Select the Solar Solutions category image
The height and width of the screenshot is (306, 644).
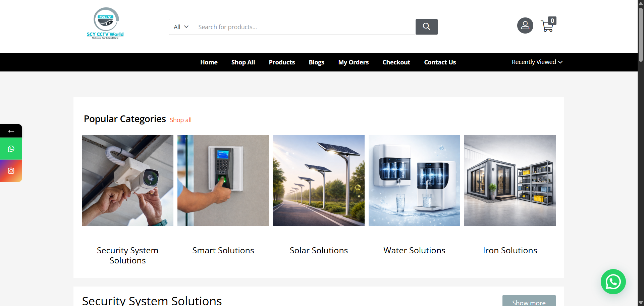coord(319,181)
